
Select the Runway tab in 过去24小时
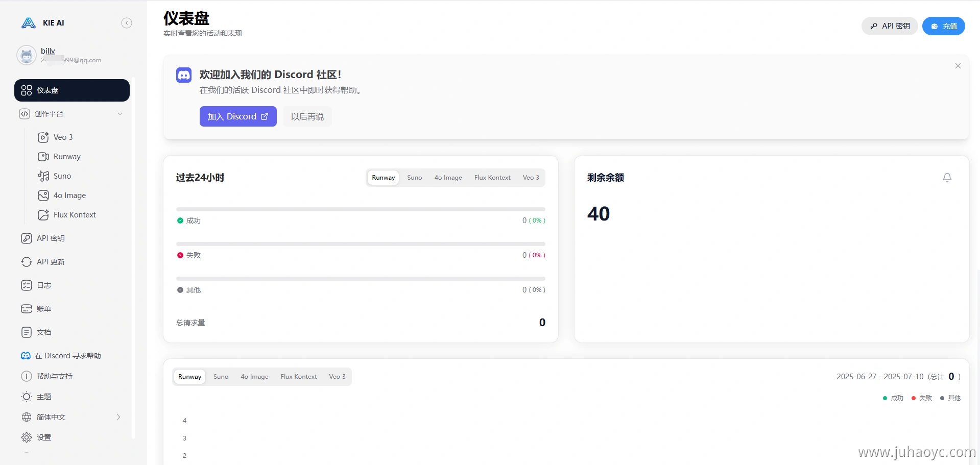coord(384,178)
